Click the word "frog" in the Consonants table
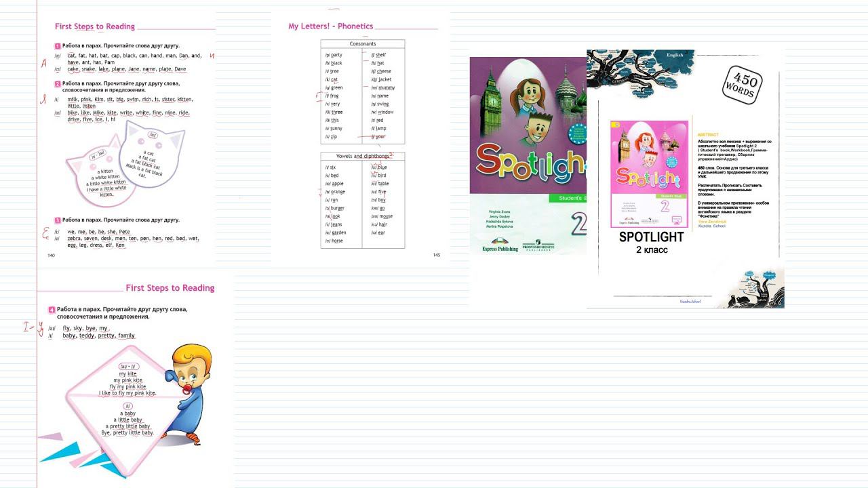 [x=335, y=96]
